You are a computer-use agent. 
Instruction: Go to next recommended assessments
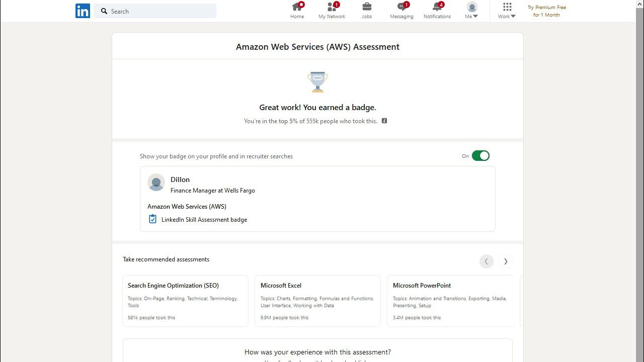tap(506, 261)
